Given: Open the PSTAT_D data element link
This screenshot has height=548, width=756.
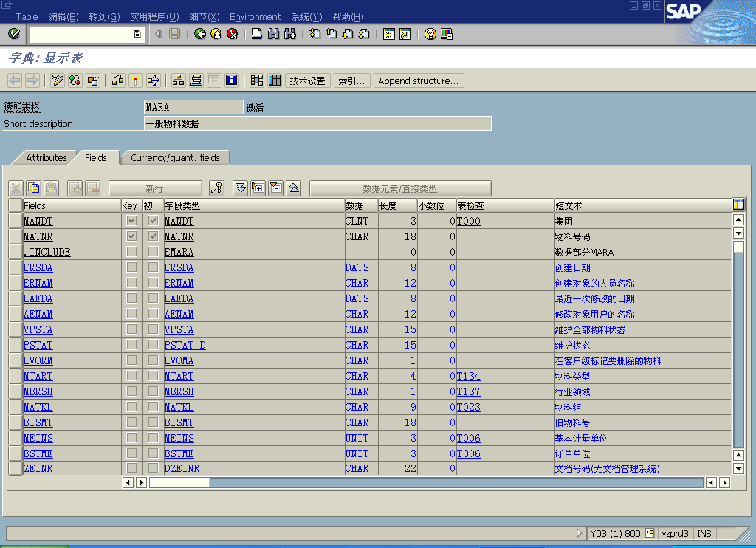Looking at the screenshot, I should [x=185, y=345].
